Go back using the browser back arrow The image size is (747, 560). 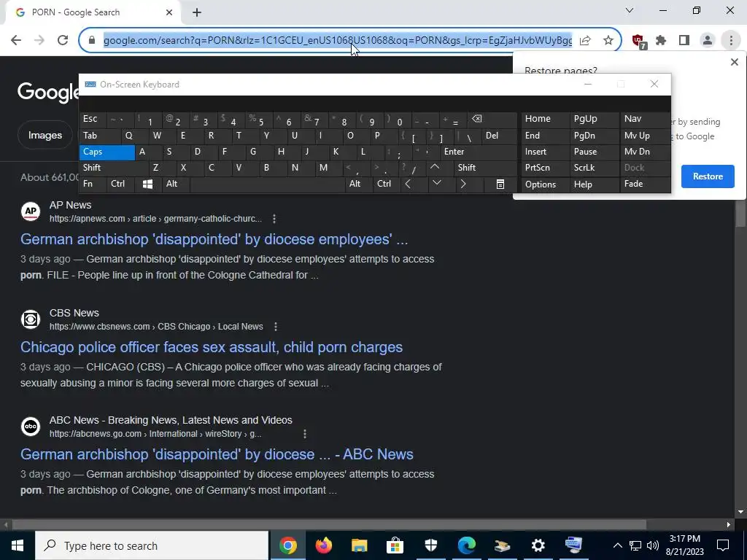(16, 40)
